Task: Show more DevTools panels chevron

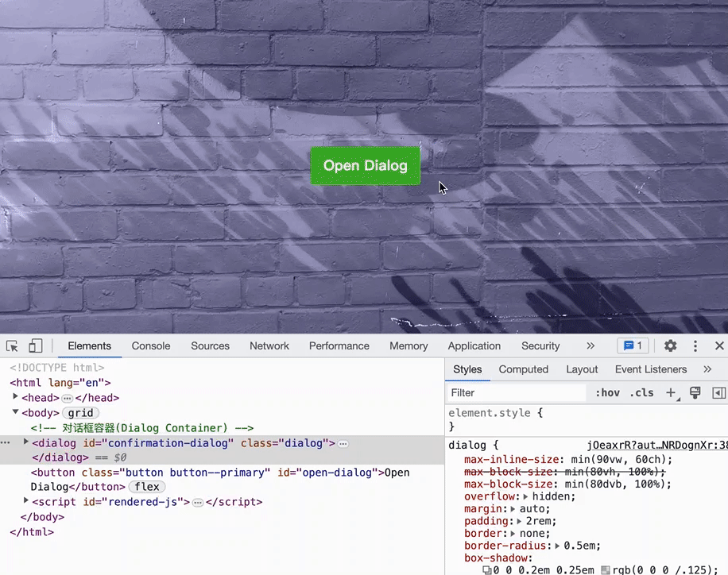Action: pyautogui.click(x=590, y=345)
